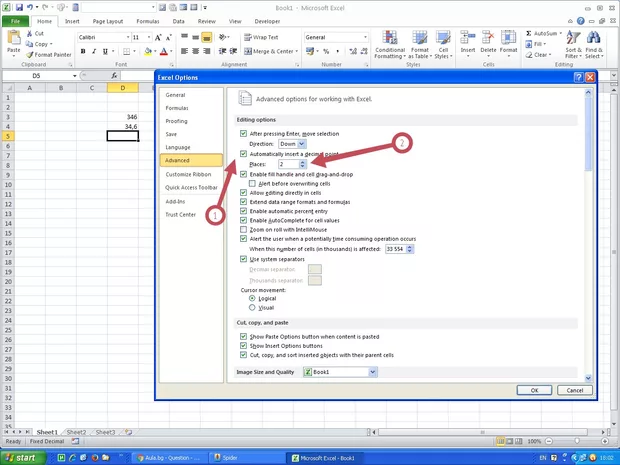
Task: Select the Visual cursor movement option
Action: 252,307
